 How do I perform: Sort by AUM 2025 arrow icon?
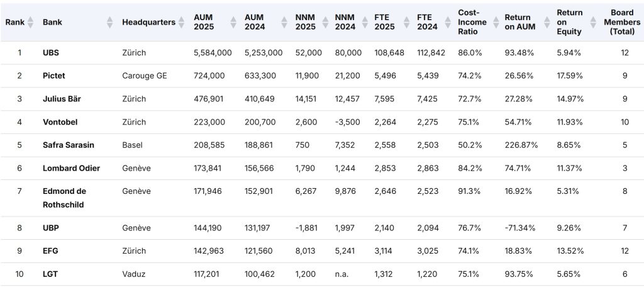pos(233,22)
